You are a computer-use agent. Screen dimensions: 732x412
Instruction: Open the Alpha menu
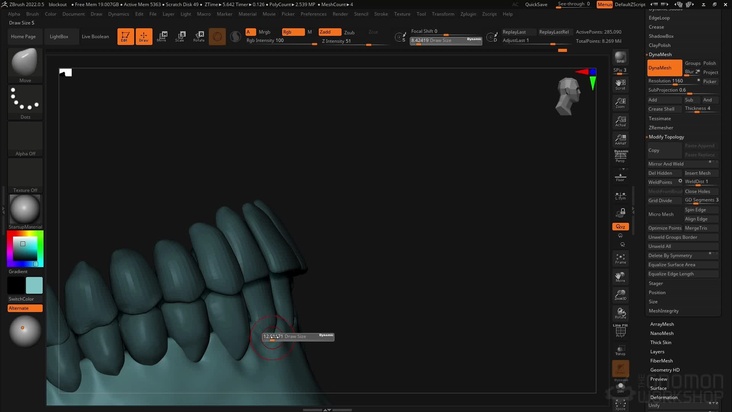point(14,14)
